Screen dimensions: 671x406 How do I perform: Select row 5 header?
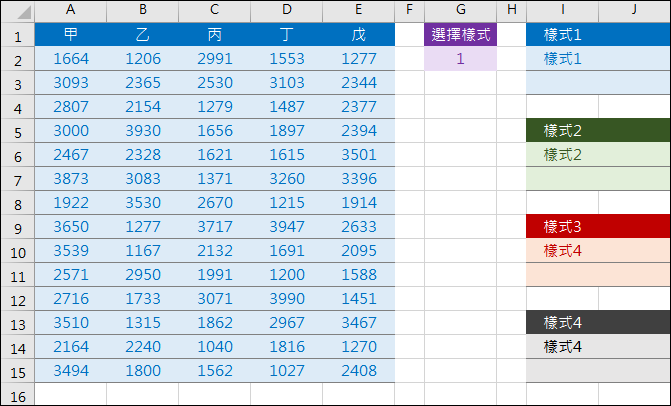pos(18,130)
